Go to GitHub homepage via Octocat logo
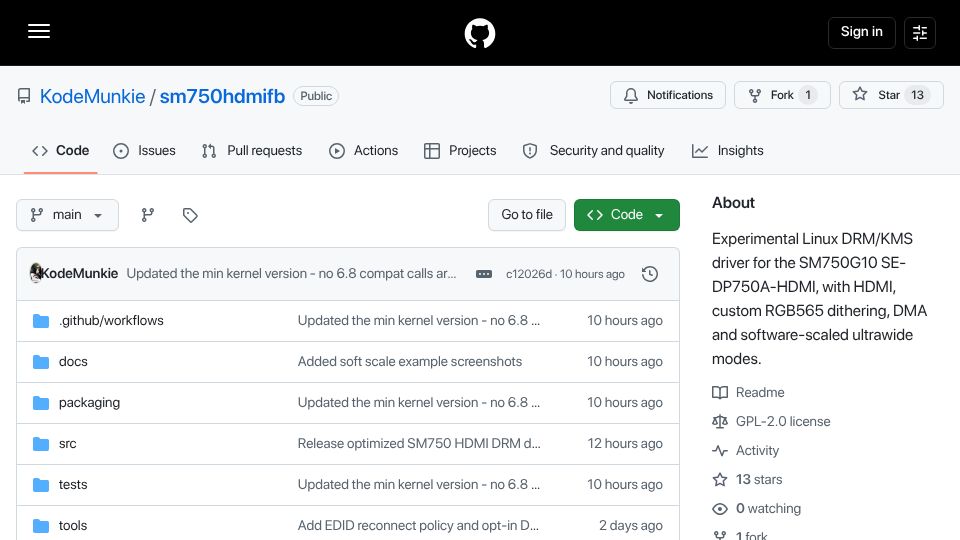The width and height of the screenshot is (960, 540). pyautogui.click(x=480, y=33)
